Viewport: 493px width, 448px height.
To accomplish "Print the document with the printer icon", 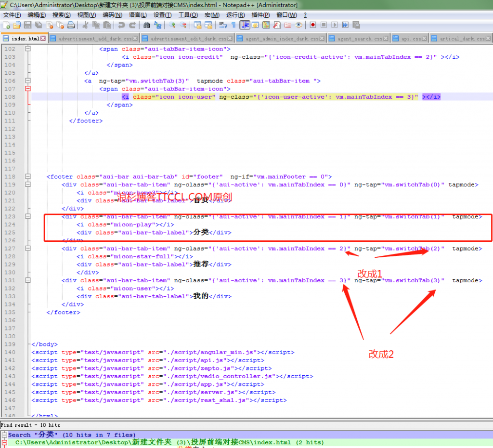I will pos(71,25).
